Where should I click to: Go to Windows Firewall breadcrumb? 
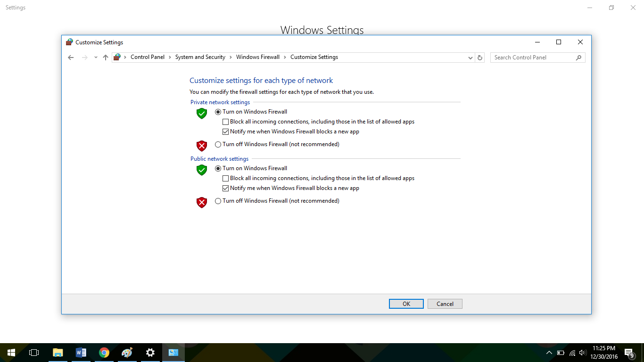(x=258, y=57)
